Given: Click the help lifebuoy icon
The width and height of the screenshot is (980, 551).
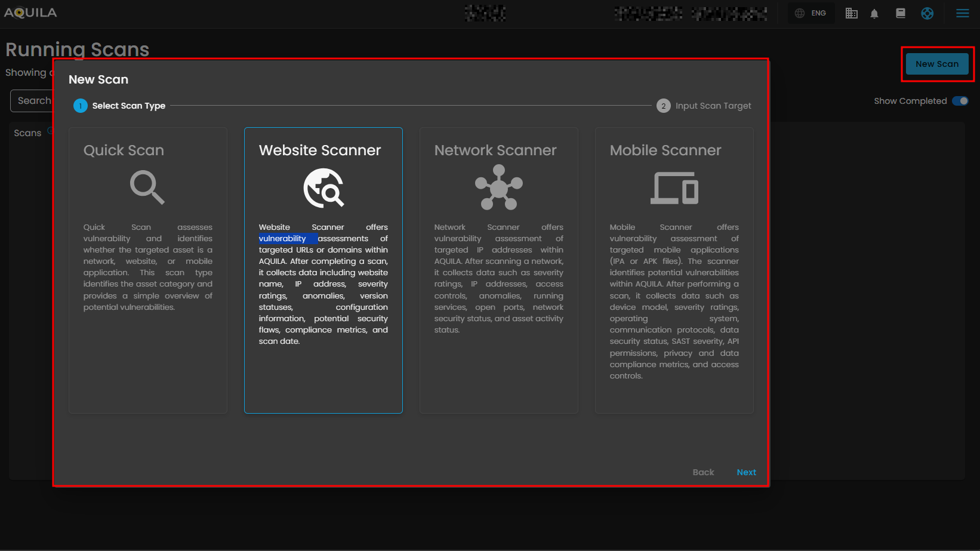Looking at the screenshot, I should (927, 13).
